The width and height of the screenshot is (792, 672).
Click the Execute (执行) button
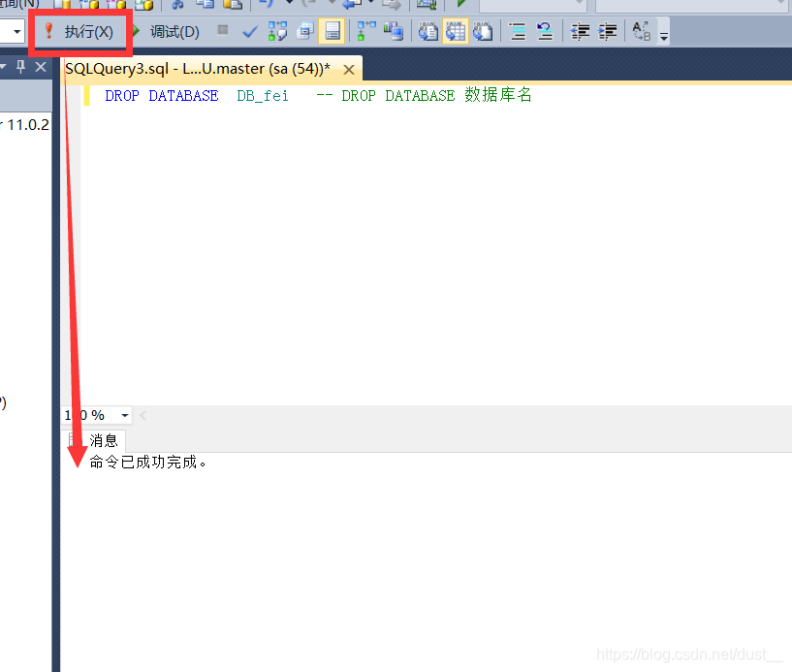point(79,32)
